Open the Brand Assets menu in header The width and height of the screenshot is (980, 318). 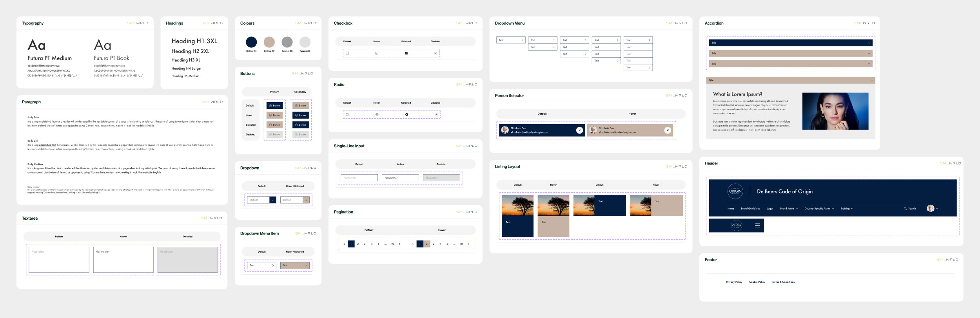pyautogui.click(x=789, y=209)
